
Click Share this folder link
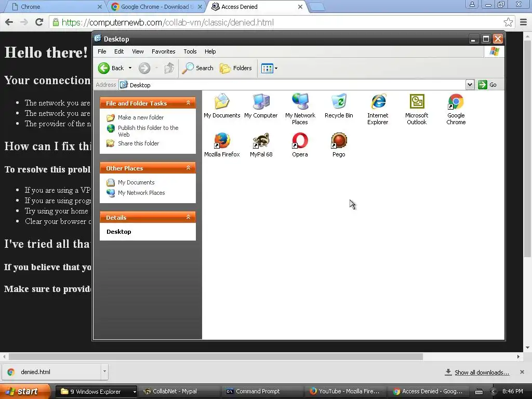[x=138, y=143]
